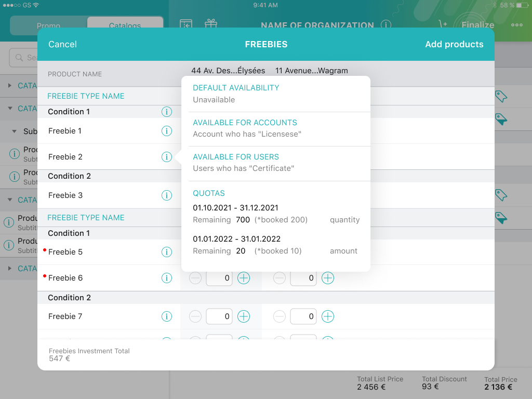Image resolution: width=532 pixels, height=399 pixels.
Task: Switch to the Catalogs tab
Action: click(x=125, y=25)
